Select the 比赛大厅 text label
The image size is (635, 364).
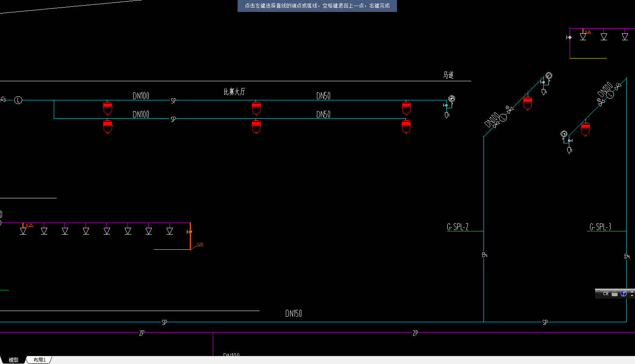[234, 92]
